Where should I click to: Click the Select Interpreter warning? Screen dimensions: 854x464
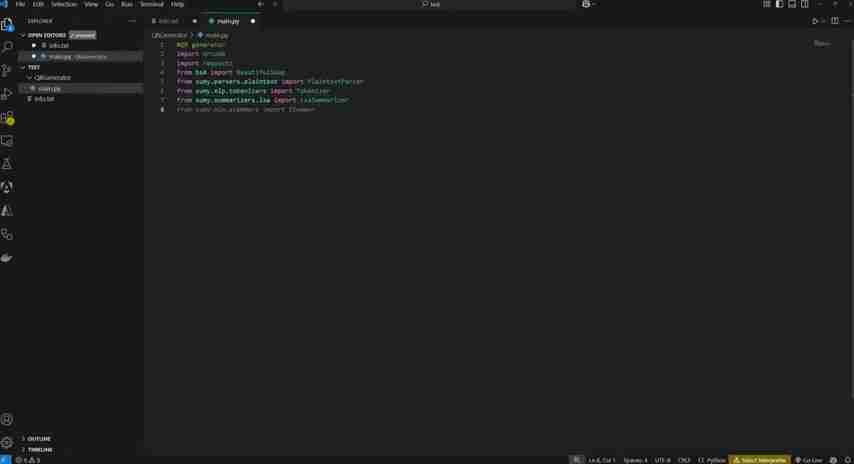coord(760,460)
